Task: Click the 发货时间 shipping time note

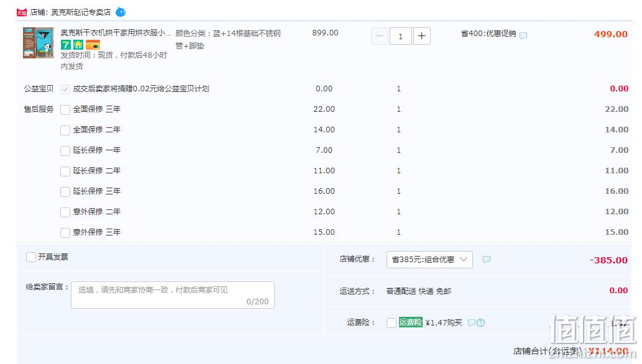Action: click(114, 61)
